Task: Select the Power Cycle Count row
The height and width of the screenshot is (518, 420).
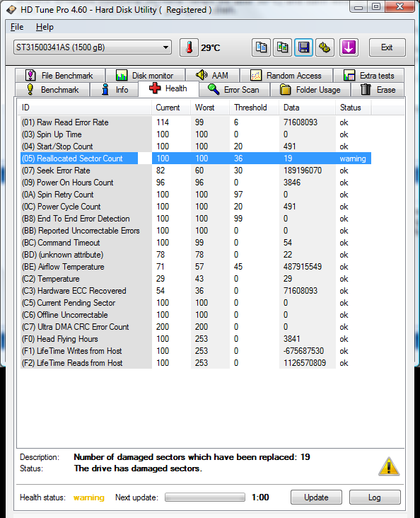Action: [196, 207]
